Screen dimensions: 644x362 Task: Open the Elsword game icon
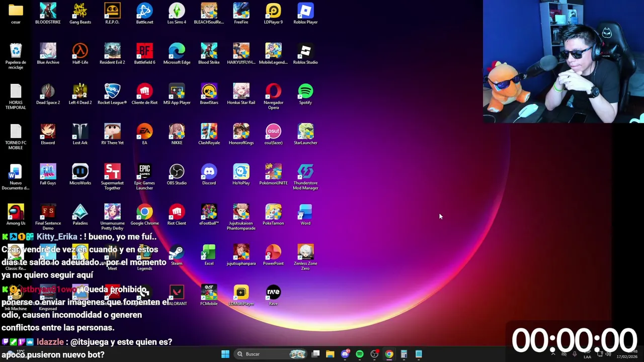click(x=48, y=134)
